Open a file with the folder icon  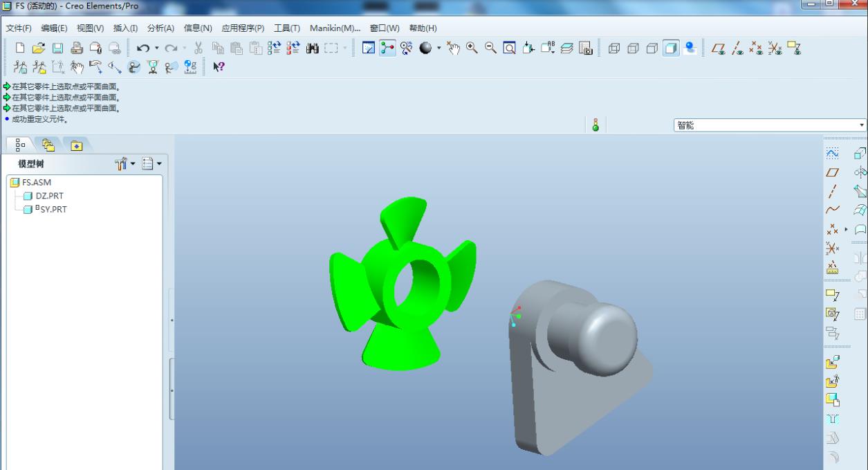tap(39, 48)
